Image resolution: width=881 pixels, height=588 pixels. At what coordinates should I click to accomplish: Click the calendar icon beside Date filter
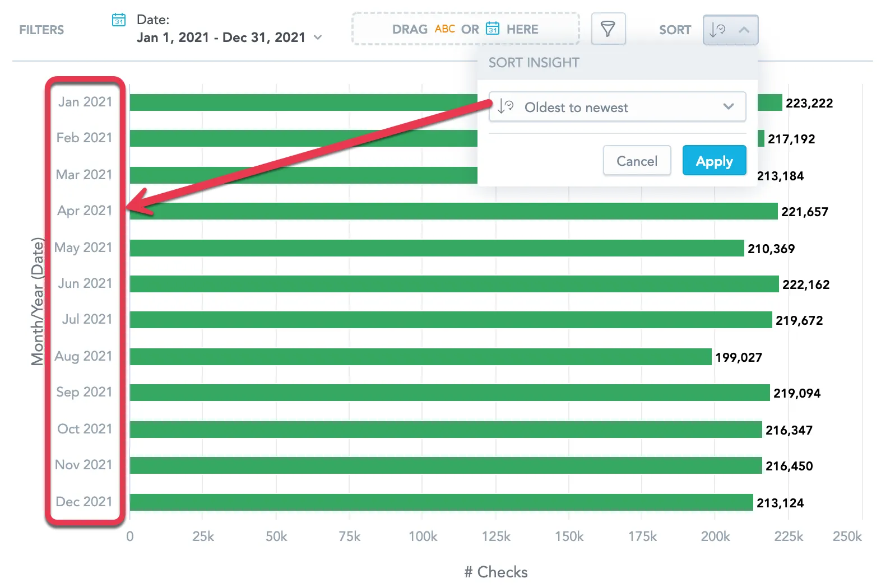point(119,20)
